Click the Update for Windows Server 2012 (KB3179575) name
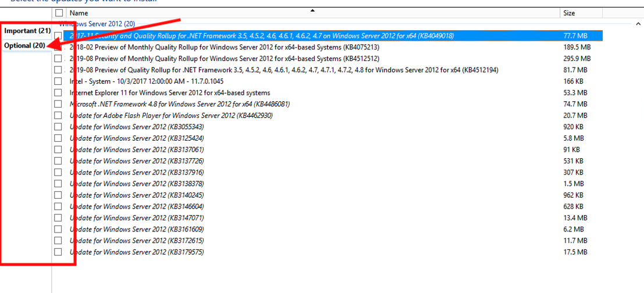This screenshot has height=293, width=644. click(x=137, y=252)
